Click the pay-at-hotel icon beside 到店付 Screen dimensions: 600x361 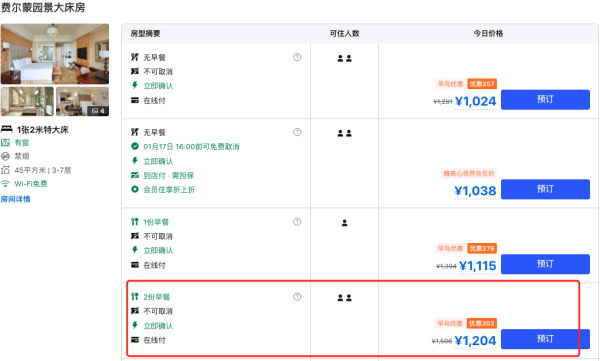tap(135, 175)
